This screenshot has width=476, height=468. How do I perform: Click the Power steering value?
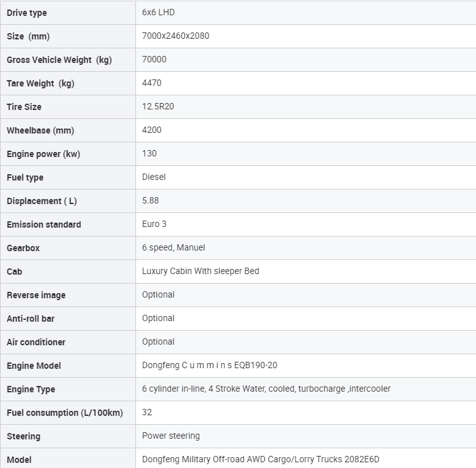pyautogui.click(x=171, y=436)
